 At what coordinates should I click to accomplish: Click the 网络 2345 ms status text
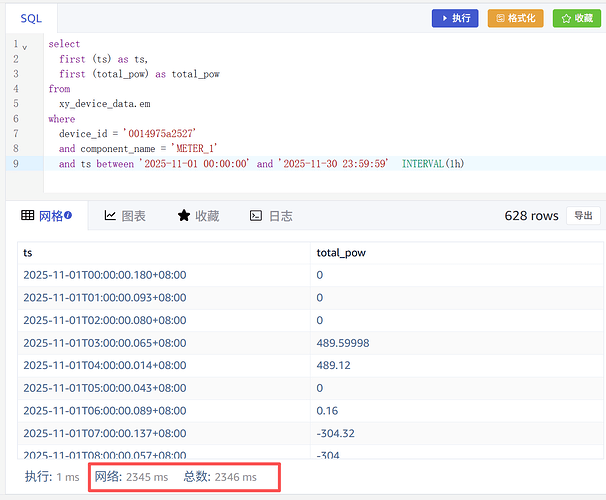click(x=131, y=477)
